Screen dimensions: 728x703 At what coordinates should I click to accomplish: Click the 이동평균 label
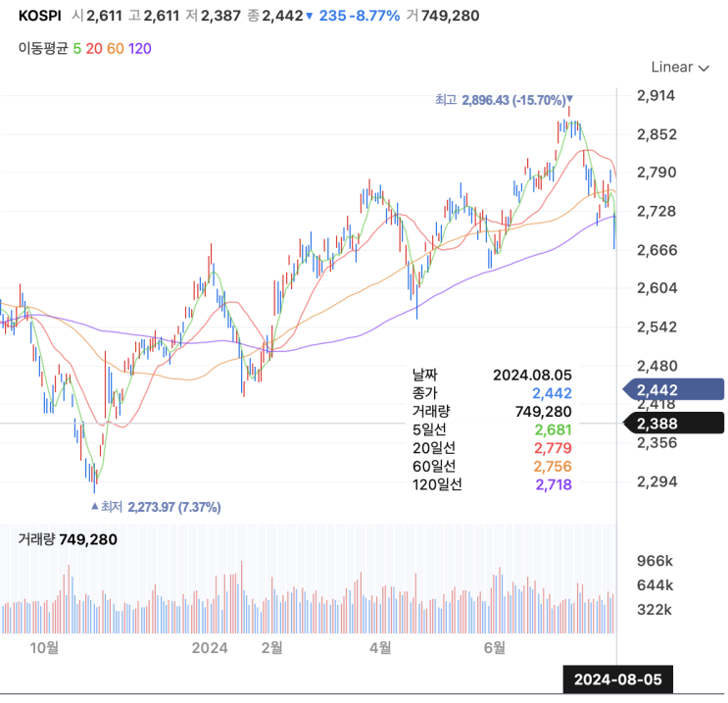click(43, 48)
